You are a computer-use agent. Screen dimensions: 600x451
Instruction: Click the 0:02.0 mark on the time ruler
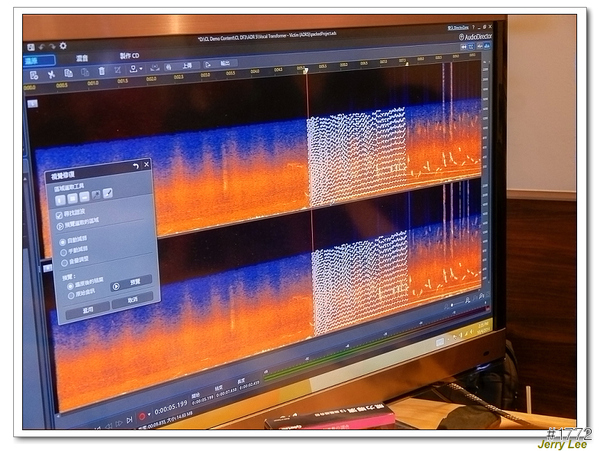pyautogui.click(x=152, y=78)
